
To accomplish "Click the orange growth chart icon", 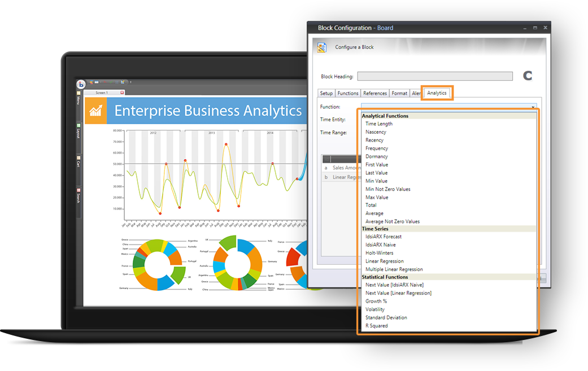I will point(95,111).
